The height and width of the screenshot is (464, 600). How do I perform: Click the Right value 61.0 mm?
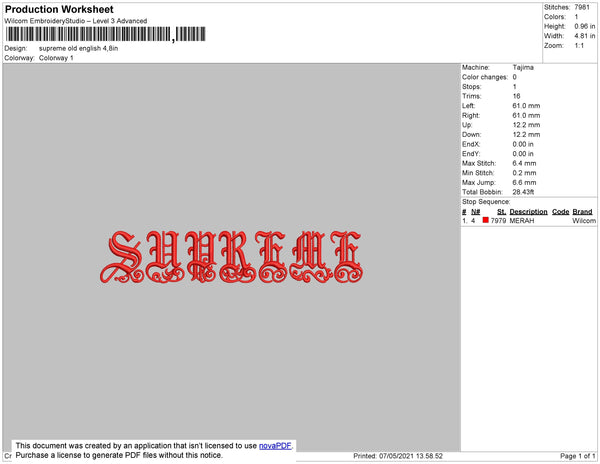pos(526,115)
